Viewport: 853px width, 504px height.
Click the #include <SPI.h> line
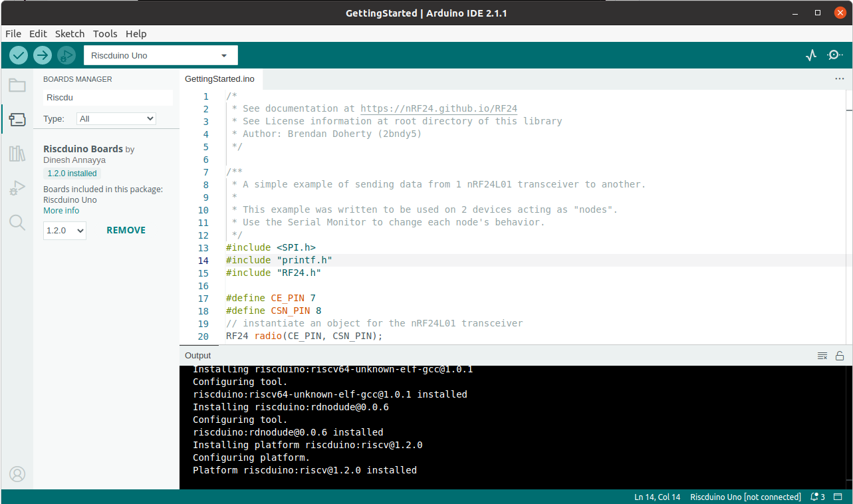[x=271, y=248]
